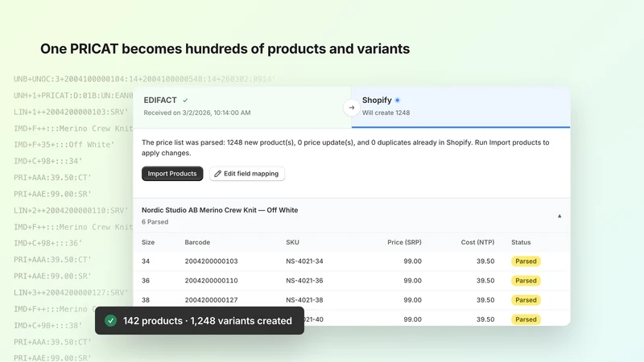Click the size 34 cell
Viewport: 644px width, 362px height.
(146, 261)
